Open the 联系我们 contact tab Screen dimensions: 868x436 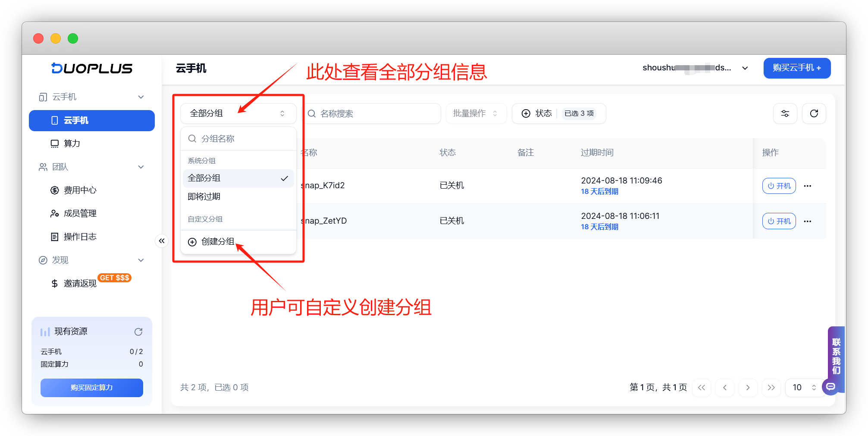[x=837, y=356]
